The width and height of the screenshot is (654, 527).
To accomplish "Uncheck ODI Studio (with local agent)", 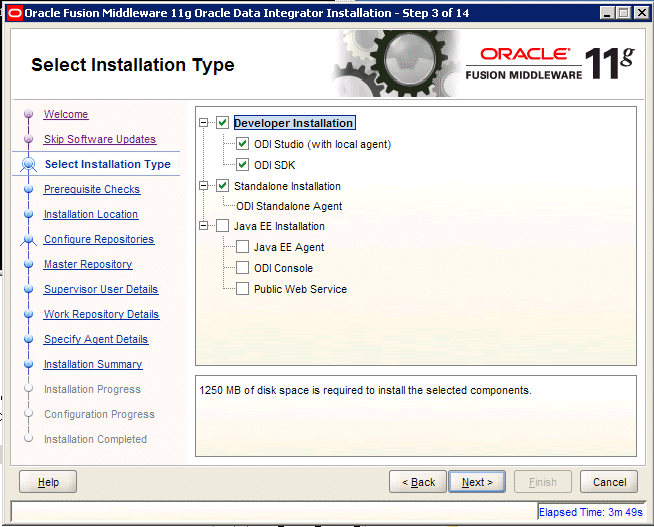I will point(242,144).
